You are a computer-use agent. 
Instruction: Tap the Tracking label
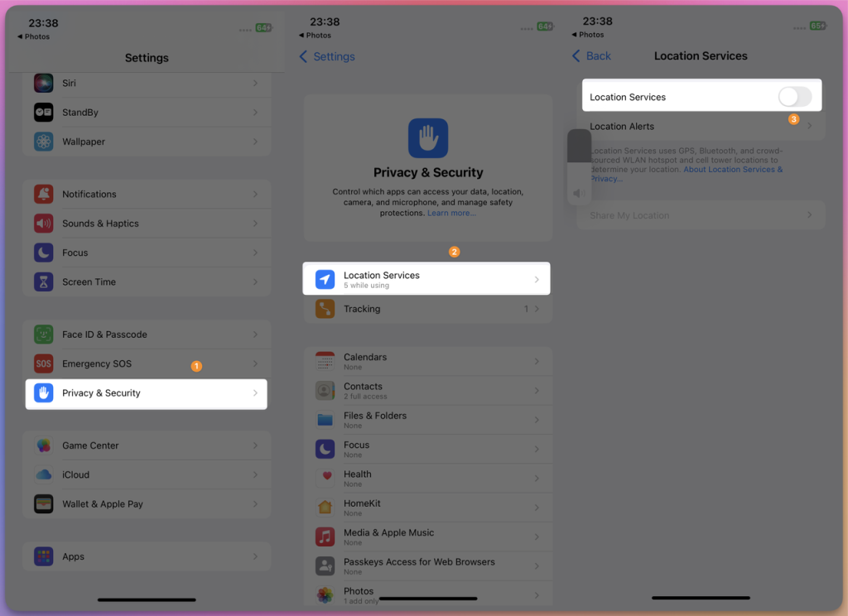tap(362, 309)
